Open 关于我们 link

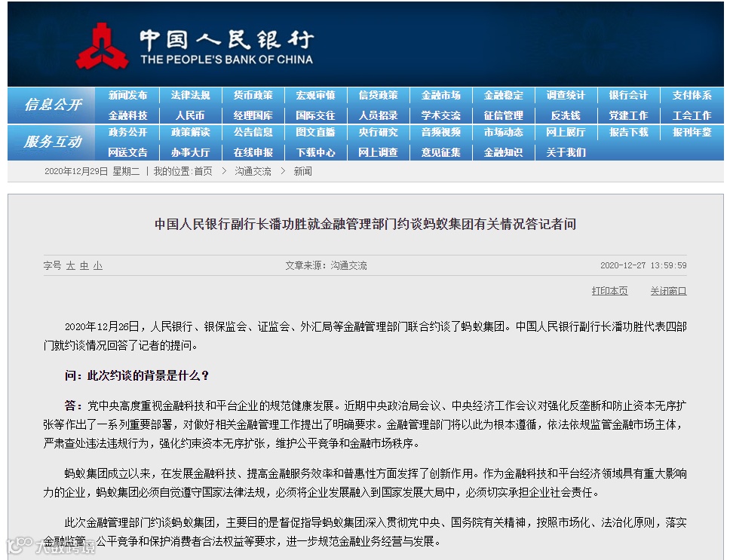[566, 152]
